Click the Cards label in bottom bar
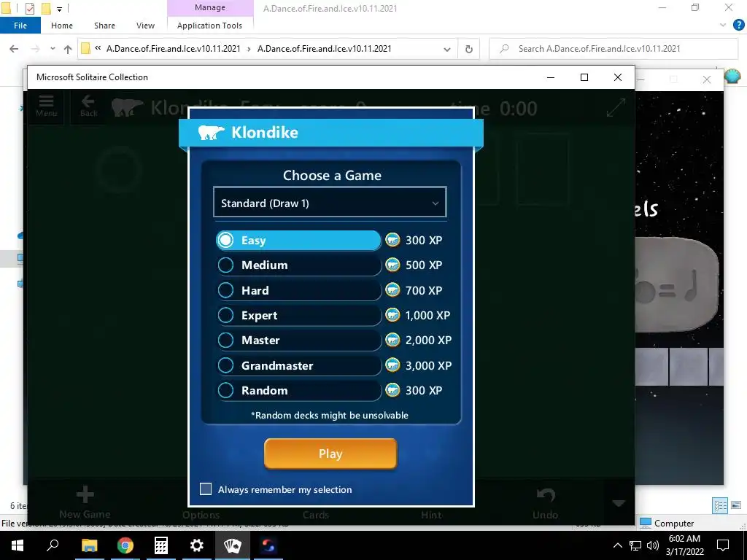This screenshot has width=747, height=560. [316, 515]
